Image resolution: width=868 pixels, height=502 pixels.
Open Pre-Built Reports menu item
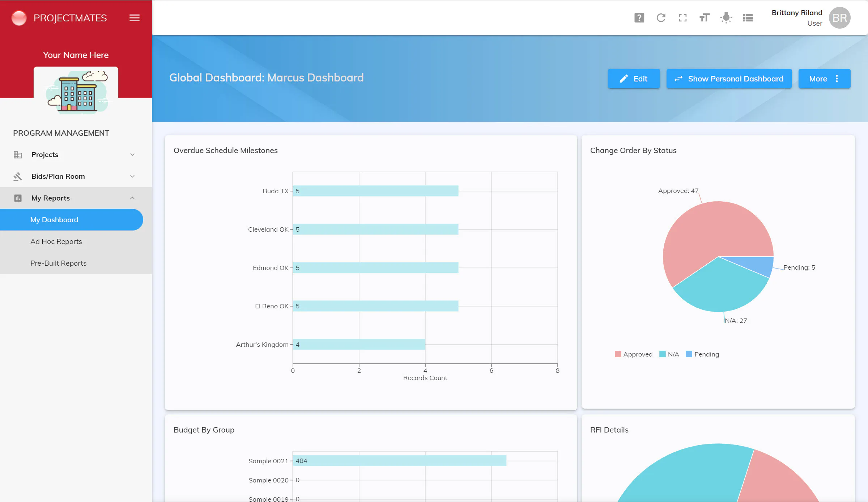tap(58, 263)
